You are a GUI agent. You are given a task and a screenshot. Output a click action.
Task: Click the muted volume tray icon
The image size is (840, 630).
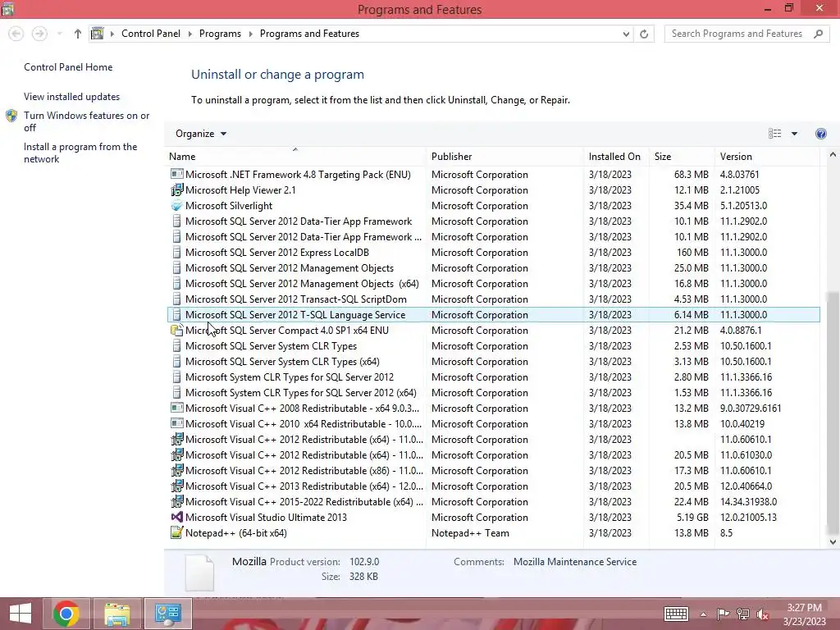762,614
